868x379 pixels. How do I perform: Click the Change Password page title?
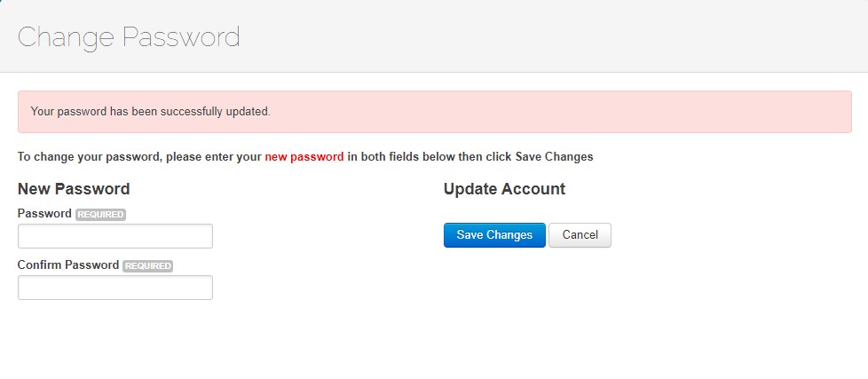pyautogui.click(x=129, y=37)
